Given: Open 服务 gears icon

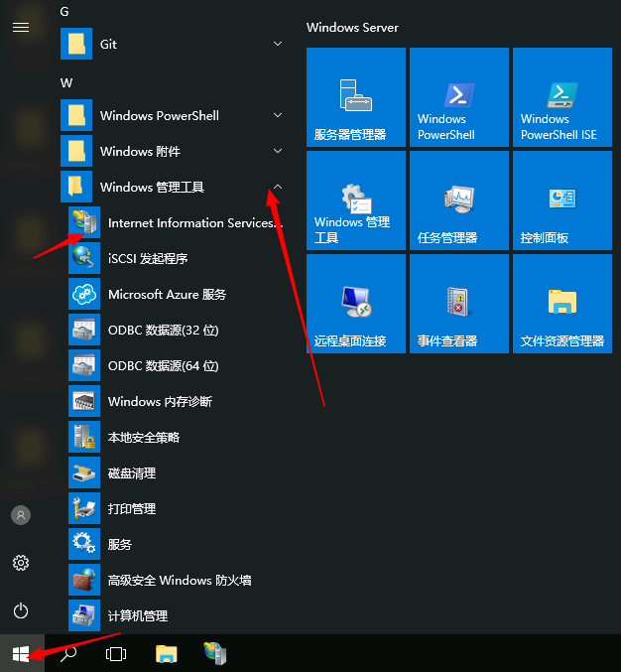Looking at the screenshot, I should point(84,544).
